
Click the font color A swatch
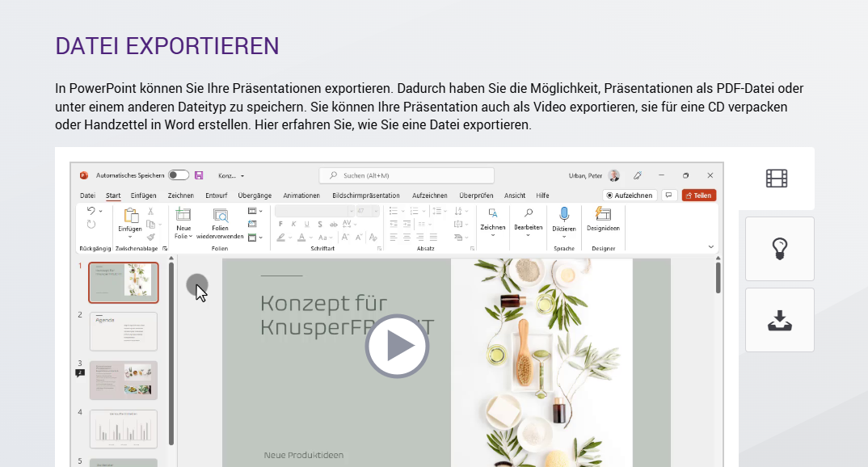tap(301, 238)
